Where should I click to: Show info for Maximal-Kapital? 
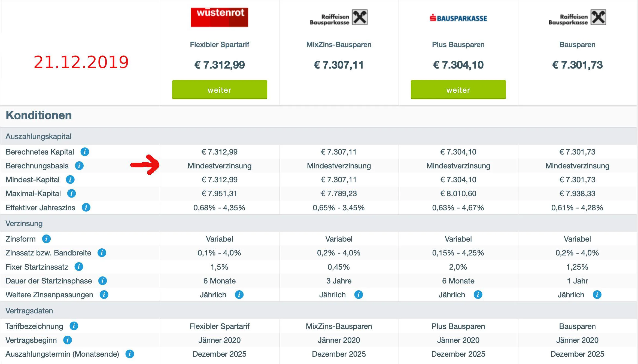71,193
